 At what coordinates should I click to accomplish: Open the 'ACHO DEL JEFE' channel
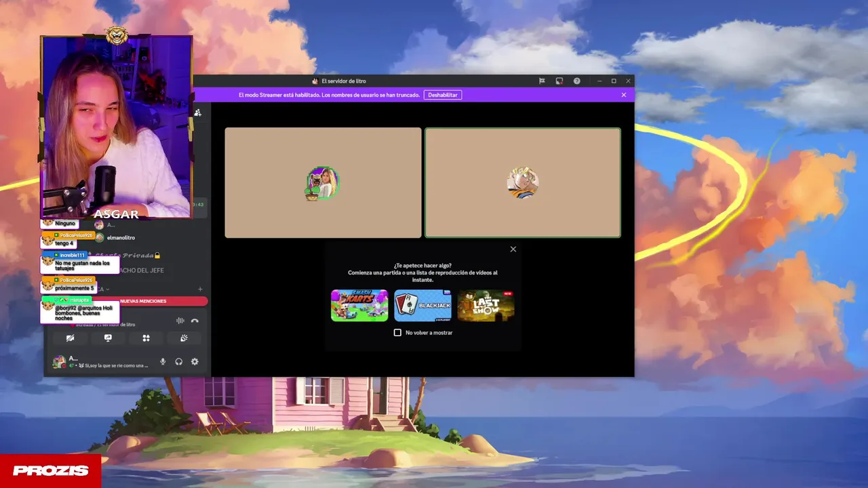[142, 270]
